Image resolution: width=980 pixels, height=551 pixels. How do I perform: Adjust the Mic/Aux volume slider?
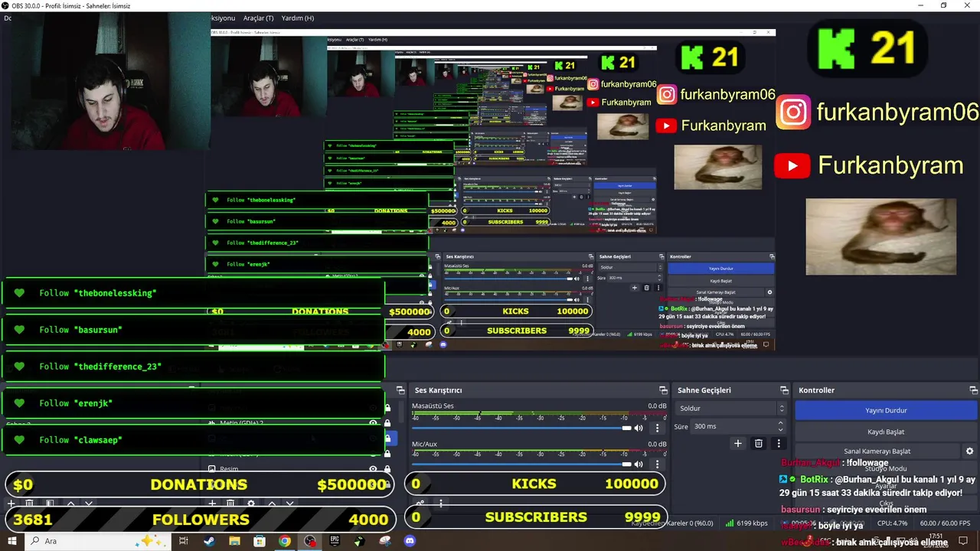pyautogui.click(x=521, y=465)
